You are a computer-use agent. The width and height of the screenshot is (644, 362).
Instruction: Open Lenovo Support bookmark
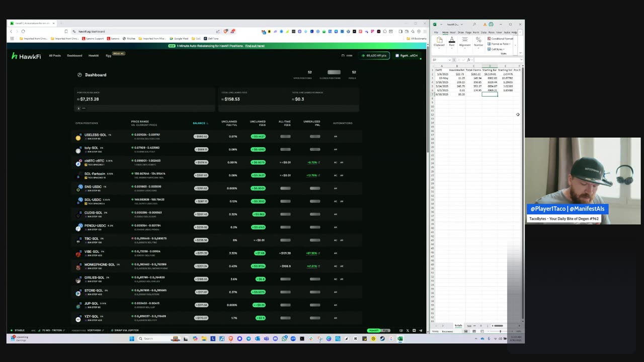pos(93,39)
